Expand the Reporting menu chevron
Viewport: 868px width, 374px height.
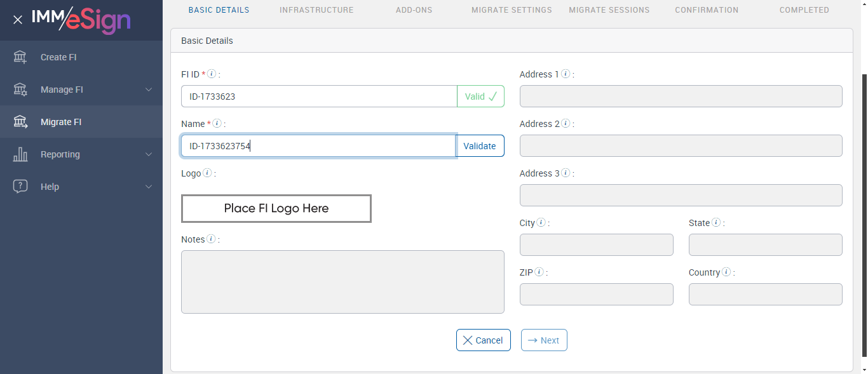tap(149, 154)
